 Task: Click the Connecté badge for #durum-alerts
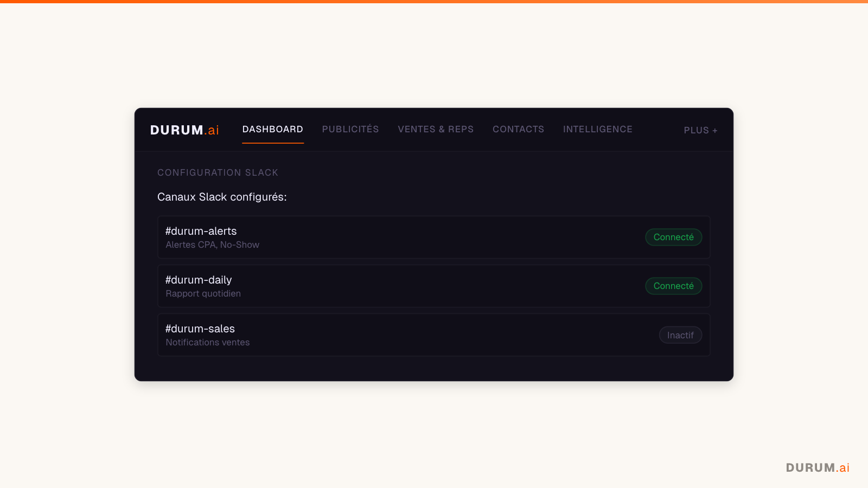coord(673,237)
